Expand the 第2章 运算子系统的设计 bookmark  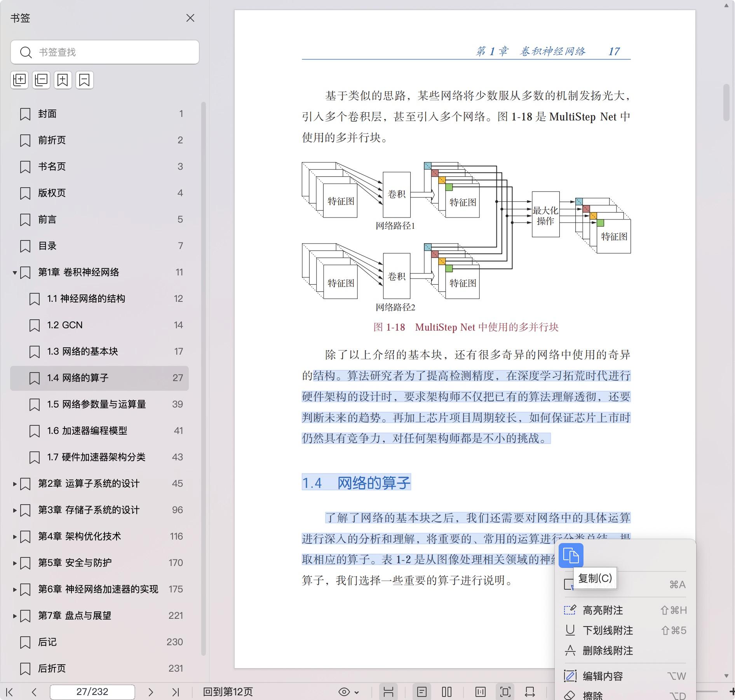[15, 484]
